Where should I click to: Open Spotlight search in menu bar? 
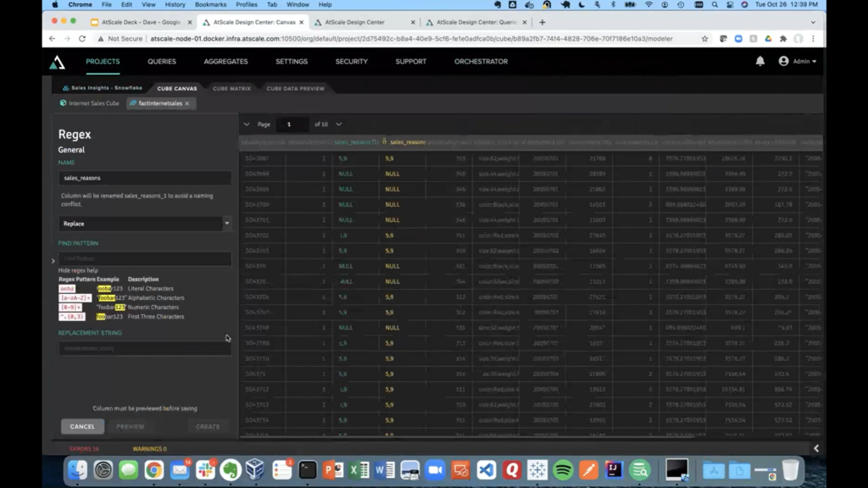pos(715,4)
